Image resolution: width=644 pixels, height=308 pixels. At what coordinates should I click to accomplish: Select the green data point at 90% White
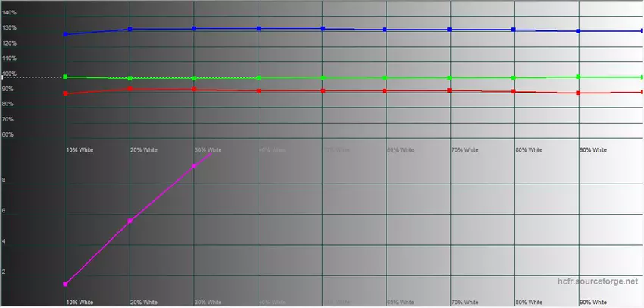(x=578, y=77)
